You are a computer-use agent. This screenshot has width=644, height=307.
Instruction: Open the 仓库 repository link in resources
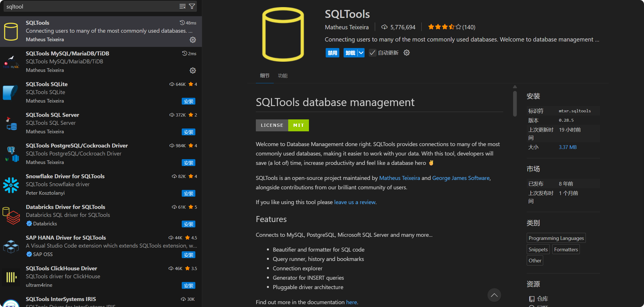point(543,299)
